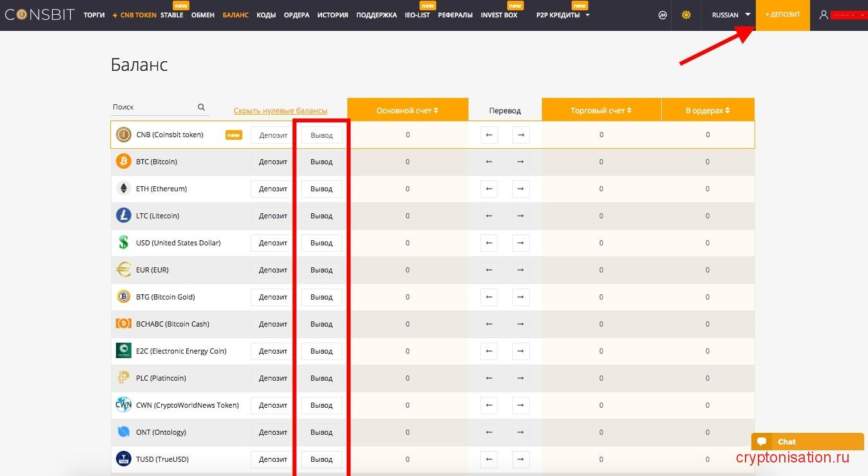The width and height of the screenshot is (868, 476).
Task: Click the orange + Депозит button
Action: tap(782, 15)
